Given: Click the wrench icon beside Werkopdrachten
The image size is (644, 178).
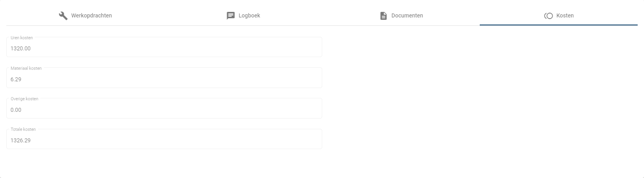Looking at the screenshot, I should pyautogui.click(x=63, y=16).
